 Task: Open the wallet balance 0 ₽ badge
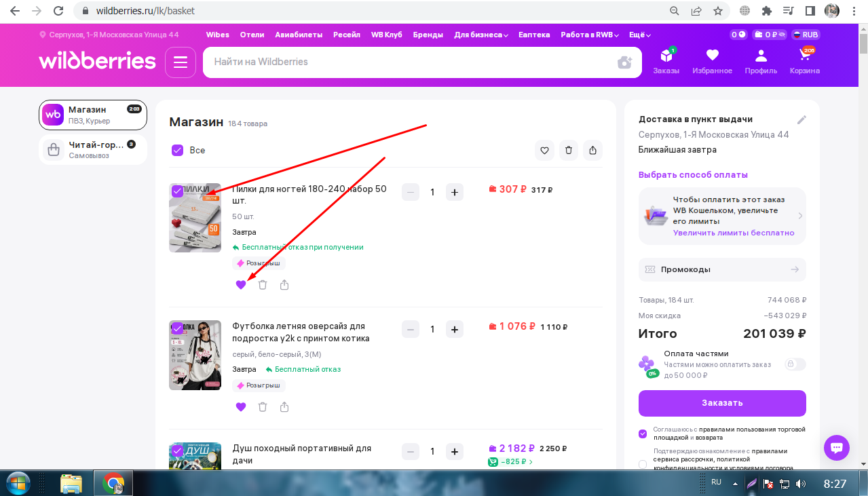(x=770, y=35)
